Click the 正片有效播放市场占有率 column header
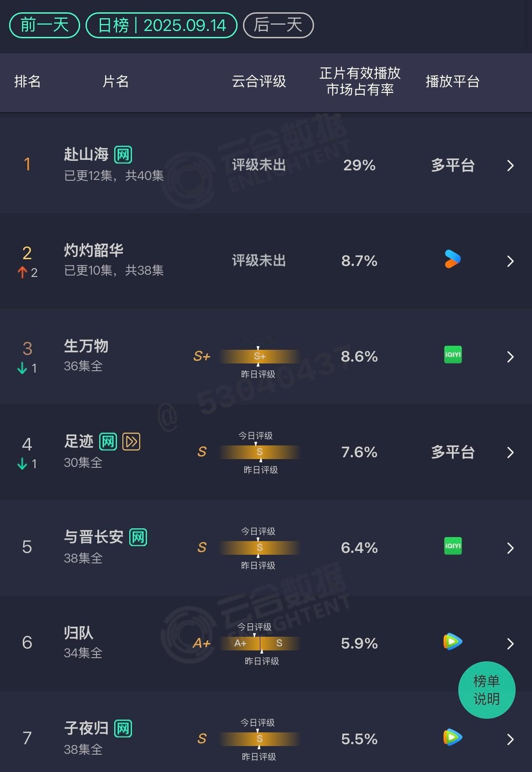532x772 pixels. pyautogui.click(x=360, y=82)
